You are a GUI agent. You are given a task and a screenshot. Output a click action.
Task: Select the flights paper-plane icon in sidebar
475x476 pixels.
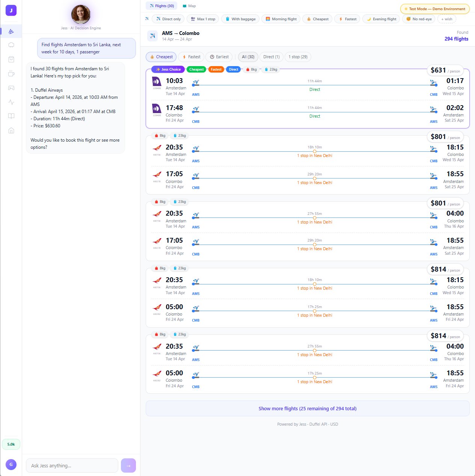11,32
